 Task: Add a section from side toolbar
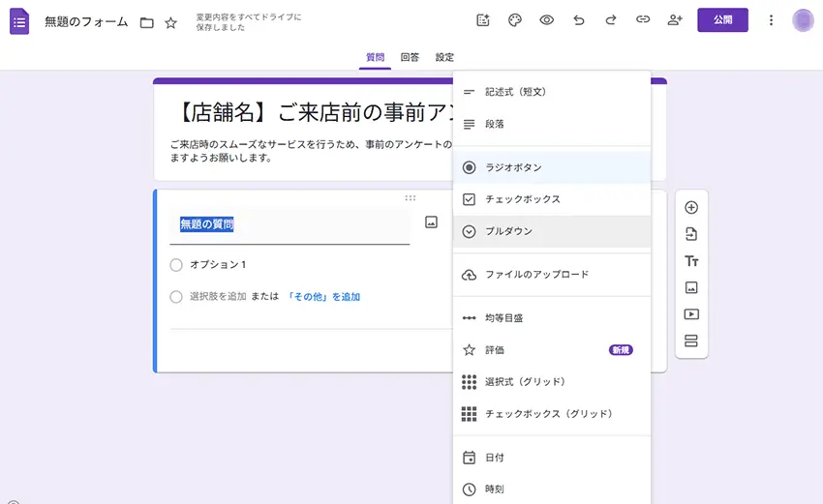pyautogui.click(x=691, y=341)
